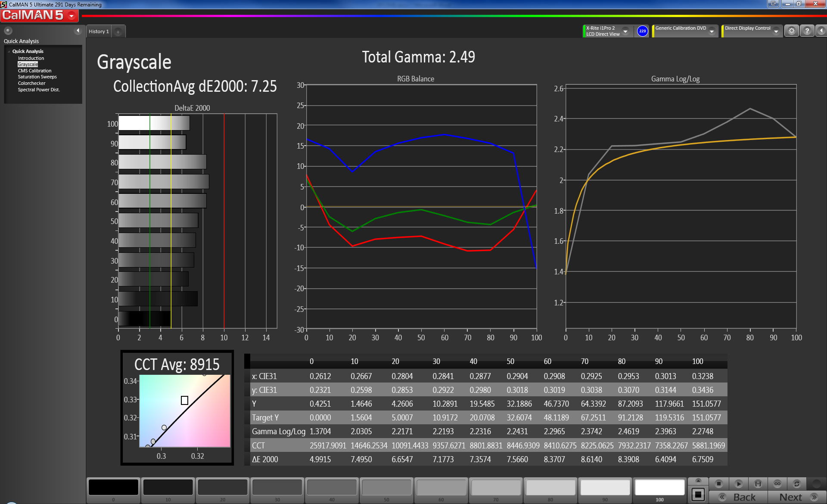Click the blue 229 meter timer circle
The width and height of the screenshot is (827, 504).
[x=642, y=31]
